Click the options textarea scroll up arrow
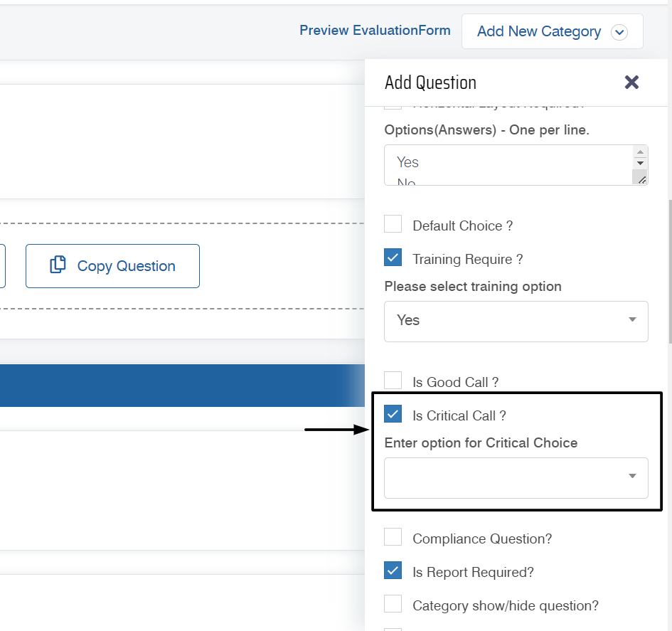Viewport: 672px width, 631px height. [x=640, y=152]
